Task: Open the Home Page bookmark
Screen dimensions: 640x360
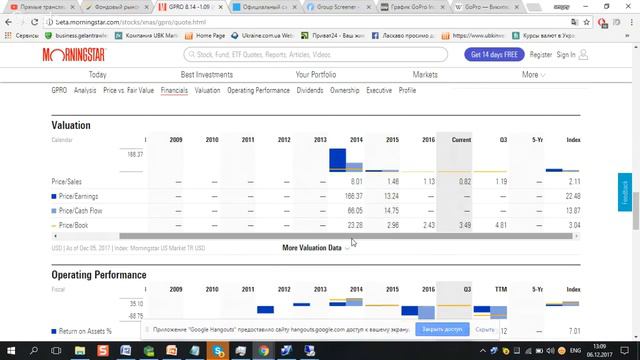Action: pyautogui.click(x=205, y=36)
